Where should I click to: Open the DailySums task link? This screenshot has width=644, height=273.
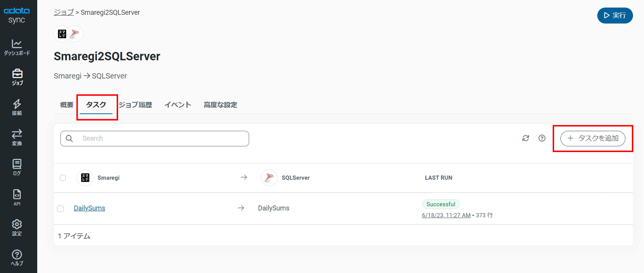[x=89, y=208]
